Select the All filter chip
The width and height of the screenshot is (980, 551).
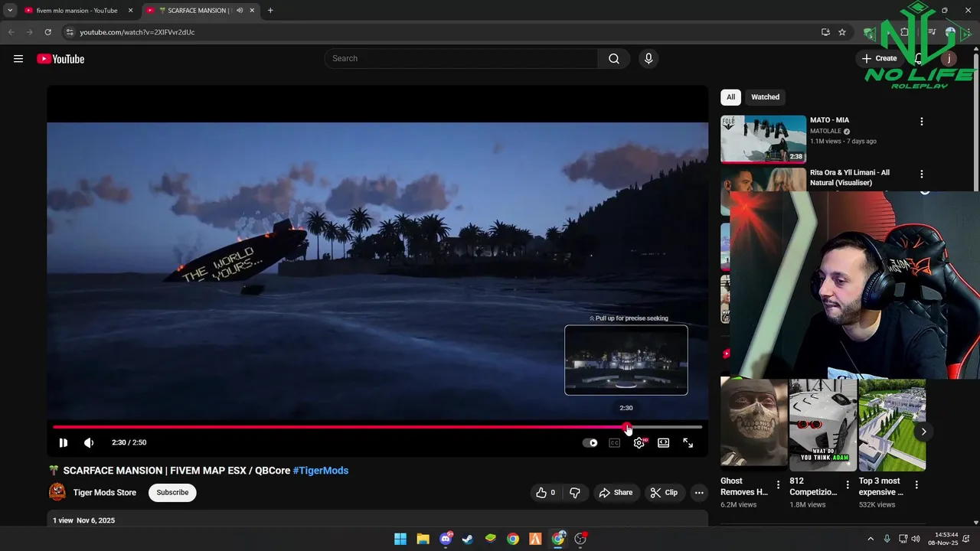730,97
